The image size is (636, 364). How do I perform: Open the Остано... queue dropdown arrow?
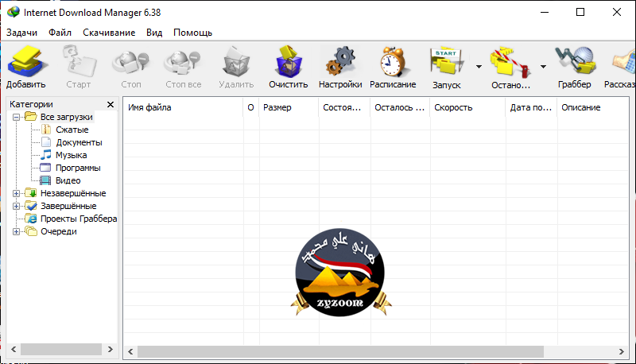click(x=543, y=67)
